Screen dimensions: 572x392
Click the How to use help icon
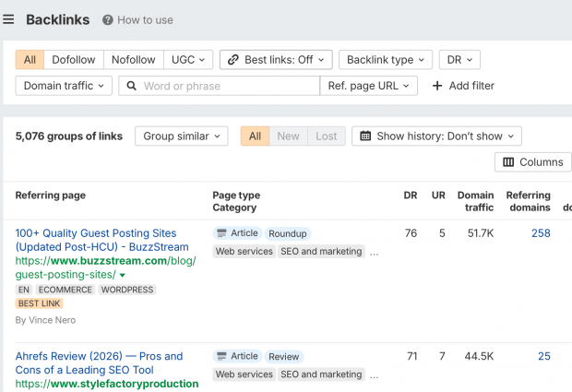point(108,20)
